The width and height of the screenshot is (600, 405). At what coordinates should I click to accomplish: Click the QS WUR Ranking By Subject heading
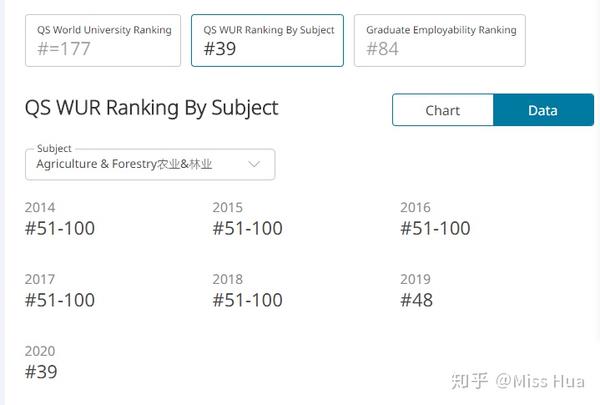coord(152,108)
